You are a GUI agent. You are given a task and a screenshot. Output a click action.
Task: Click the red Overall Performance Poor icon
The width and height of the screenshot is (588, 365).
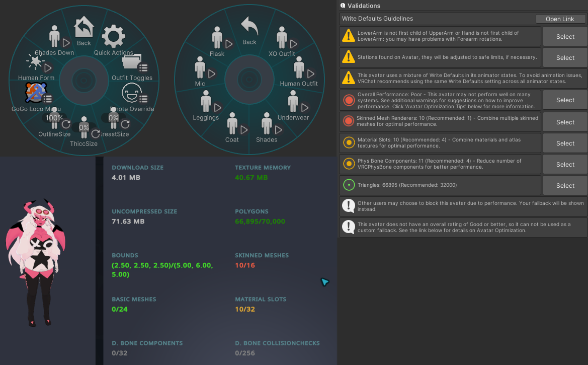coord(349,100)
